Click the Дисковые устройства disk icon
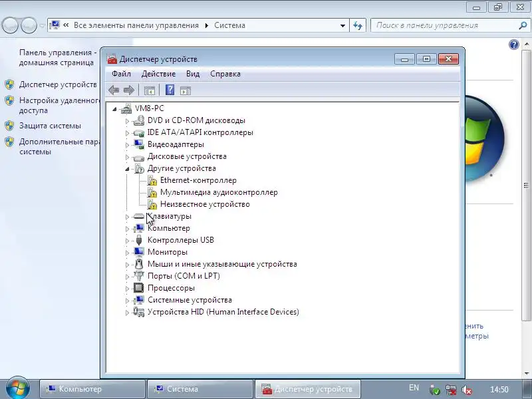 (139, 157)
